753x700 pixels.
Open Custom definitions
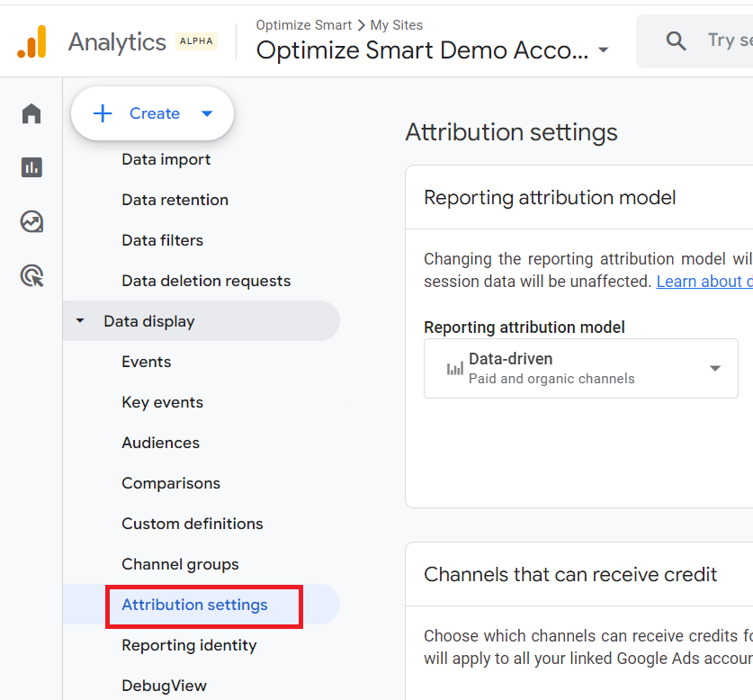click(193, 524)
